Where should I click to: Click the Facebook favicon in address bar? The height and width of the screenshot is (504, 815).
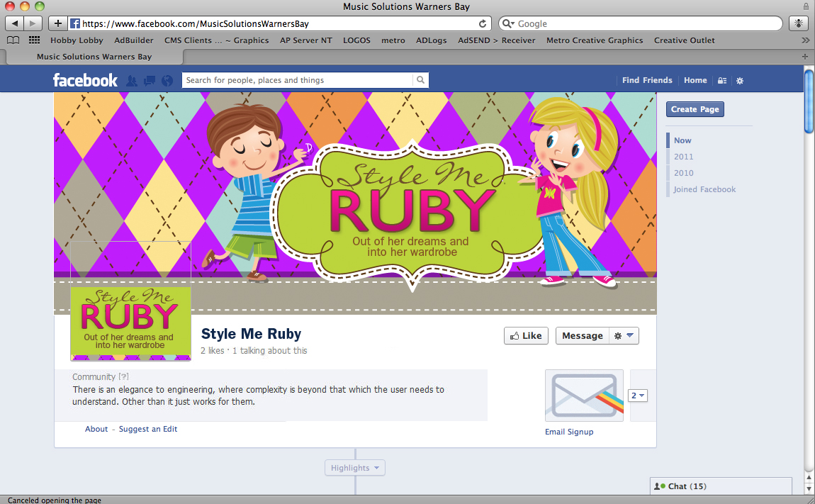click(x=75, y=23)
